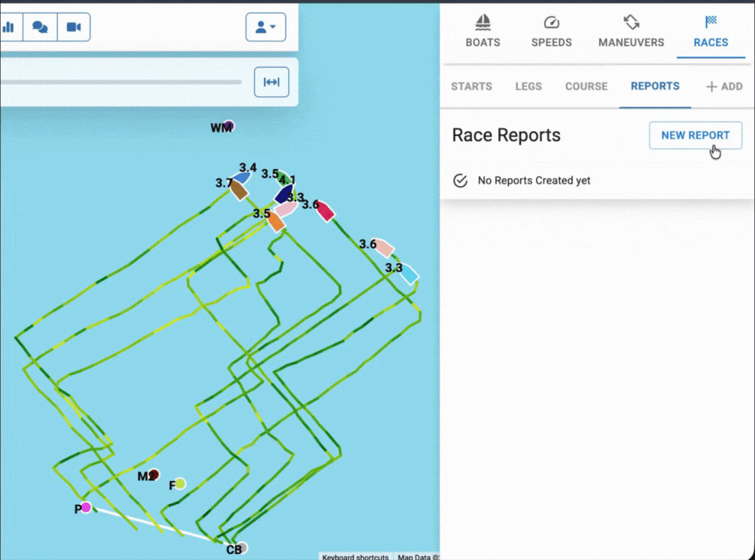Screen dimensions: 755x560
Task: Select the Starts section
Action: pos(471,86)
